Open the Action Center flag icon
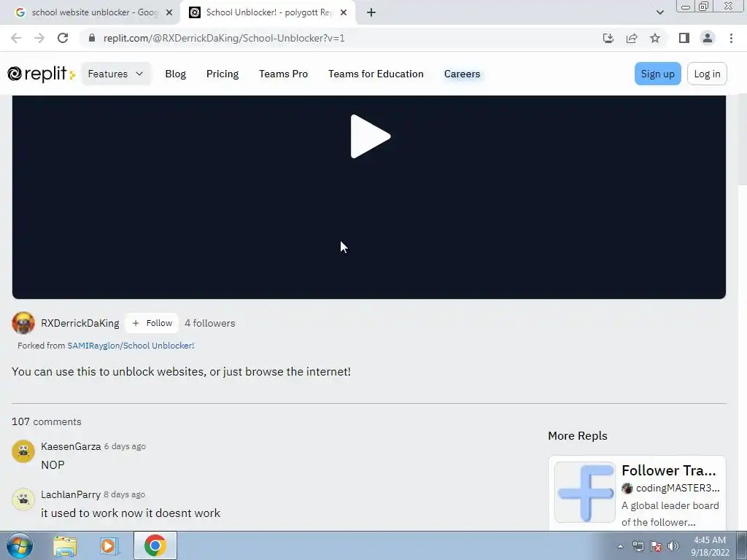This screenshot has width=747, height=560. pos(656,546)
